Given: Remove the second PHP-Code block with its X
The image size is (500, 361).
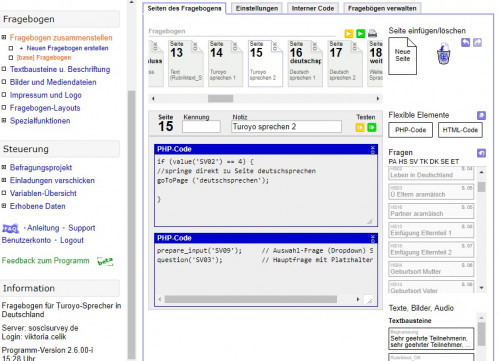Looking at the screenshot, I should point(373,238).
